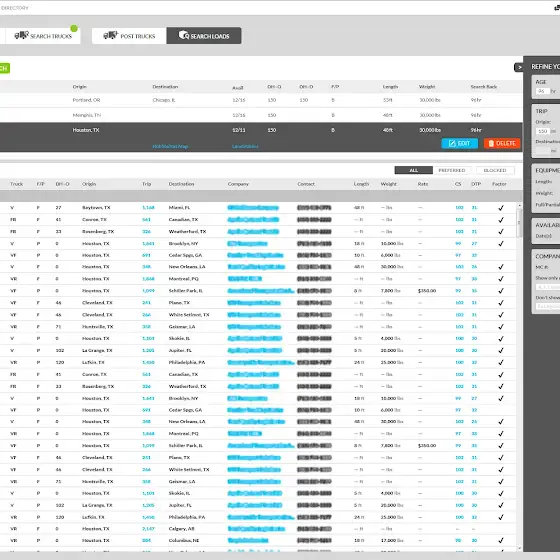Expand the Memphis, TN saved search row
This screenshot has height=560, width=560.
(x=261, y=115)
